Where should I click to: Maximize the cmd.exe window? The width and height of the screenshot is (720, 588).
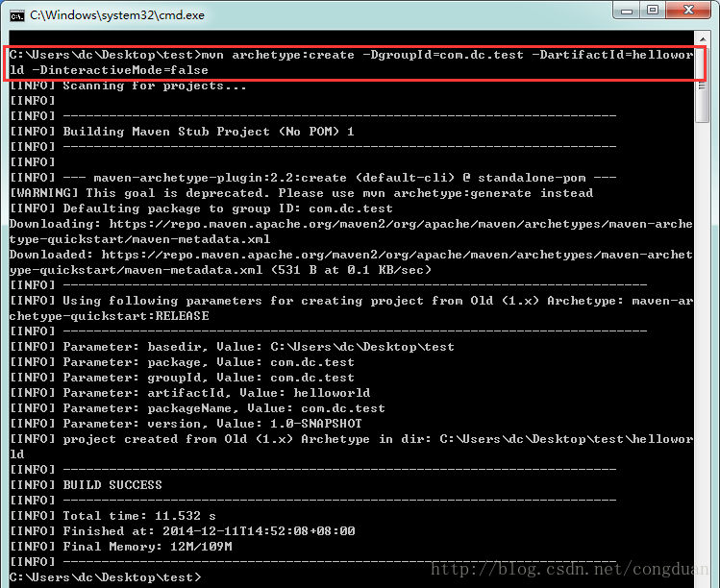(x=653, y=11)
